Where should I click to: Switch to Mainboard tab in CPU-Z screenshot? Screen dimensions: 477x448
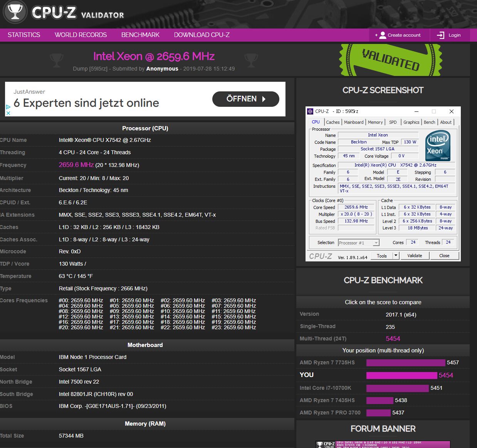pos(354,122)
